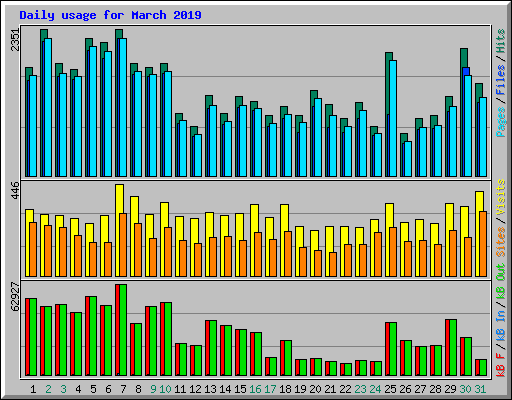Click day 29 on the x-axis
The height and width of the screenshot is (400, 512).
[x=450, y=389]
